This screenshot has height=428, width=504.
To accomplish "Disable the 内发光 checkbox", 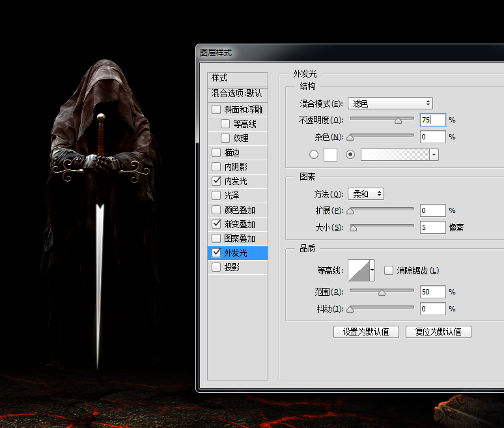I will tap(216, 181).
